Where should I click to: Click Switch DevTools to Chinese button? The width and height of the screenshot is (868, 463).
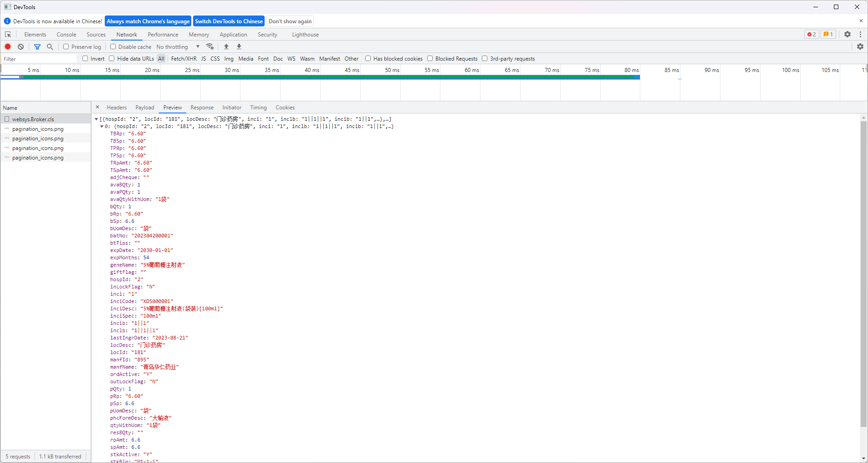(x=229, y=21)
